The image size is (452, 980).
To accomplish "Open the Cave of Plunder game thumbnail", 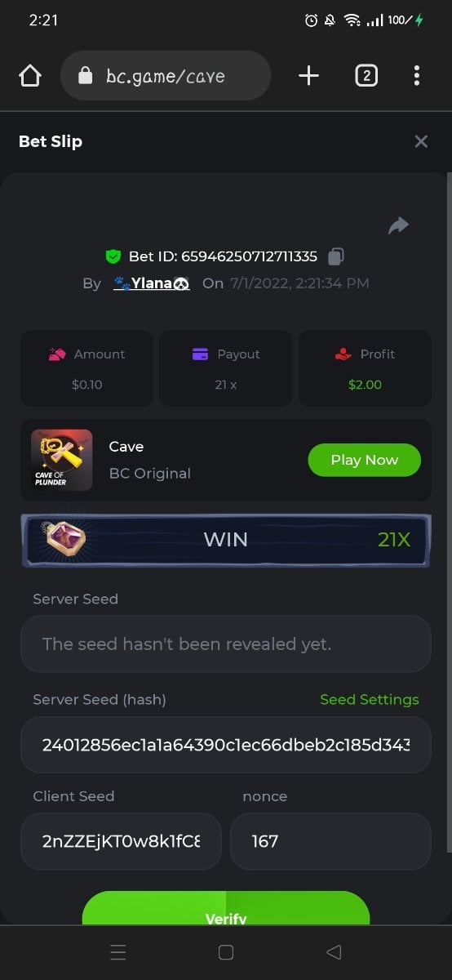I will [x=62, y=460].
